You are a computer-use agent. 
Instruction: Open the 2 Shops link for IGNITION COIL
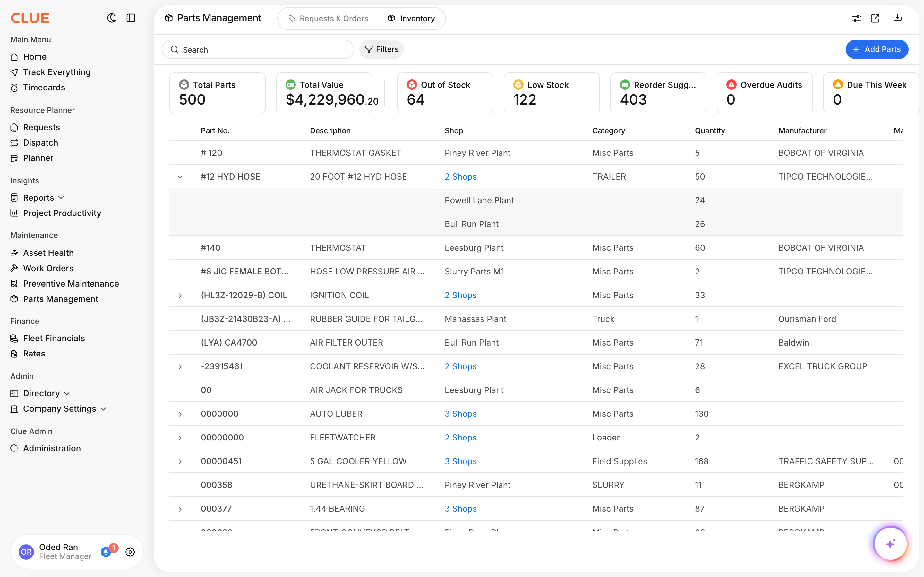coord(460,295)
